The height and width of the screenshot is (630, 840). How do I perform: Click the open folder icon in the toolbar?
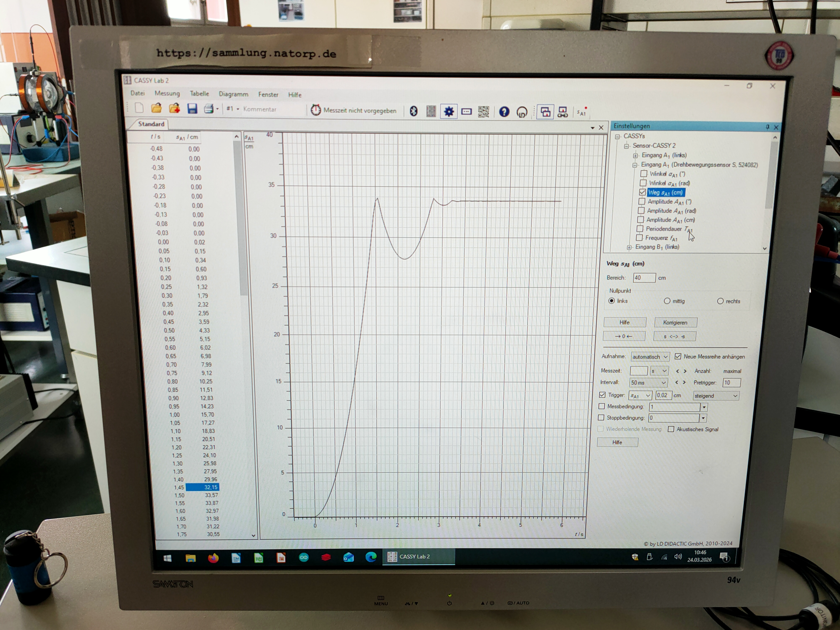[x=156, y=108]
